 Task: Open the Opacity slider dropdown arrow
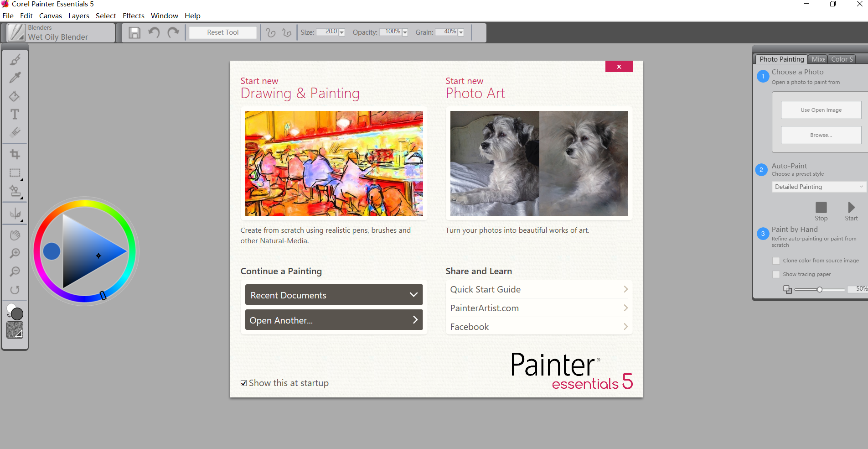[405, 32]
